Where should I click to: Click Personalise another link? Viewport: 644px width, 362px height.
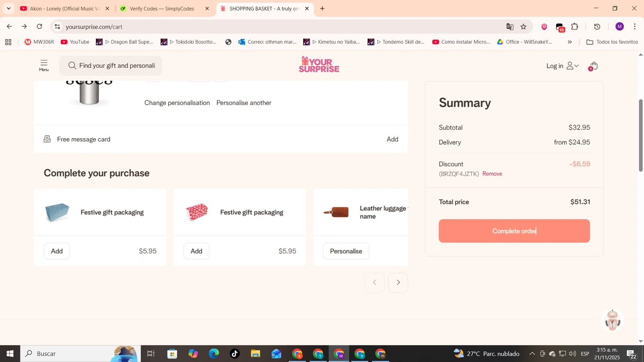point(244,103)
